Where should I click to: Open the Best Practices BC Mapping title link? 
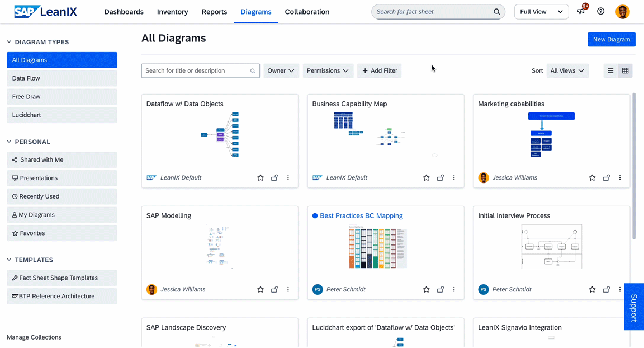362,216
